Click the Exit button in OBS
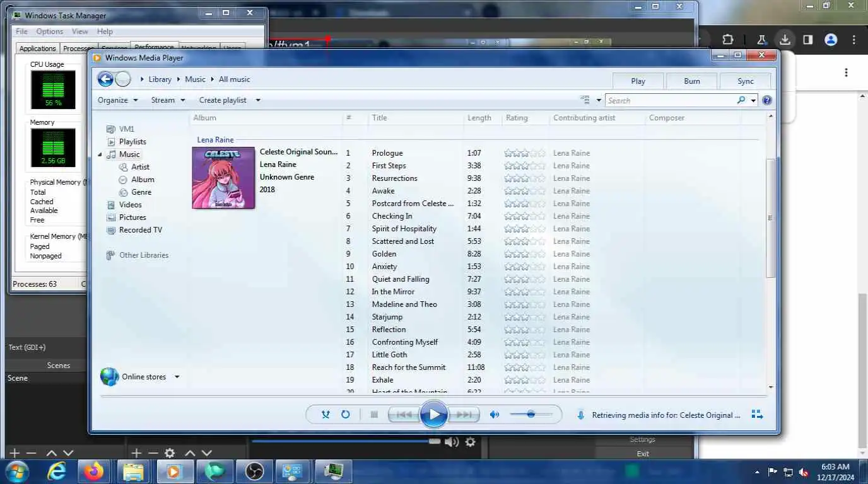 point(643,454)
